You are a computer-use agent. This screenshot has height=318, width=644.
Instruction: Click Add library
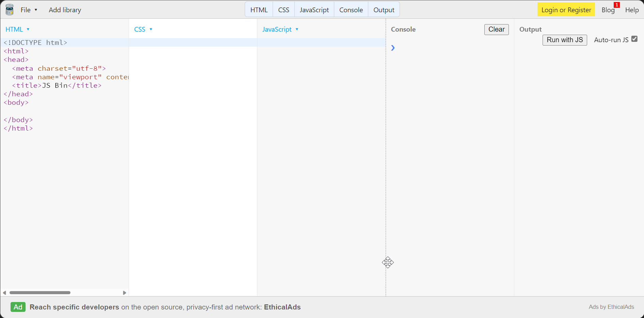click(65, 10)
